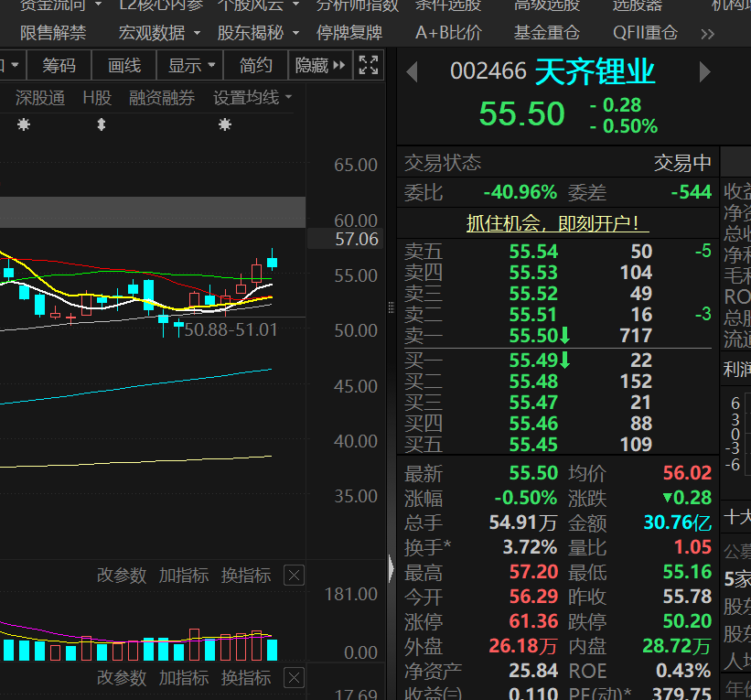This screenshot has height=700, width=751.
Task: Click the 买一 price 55.49
Action: click(x=533, y=361)
